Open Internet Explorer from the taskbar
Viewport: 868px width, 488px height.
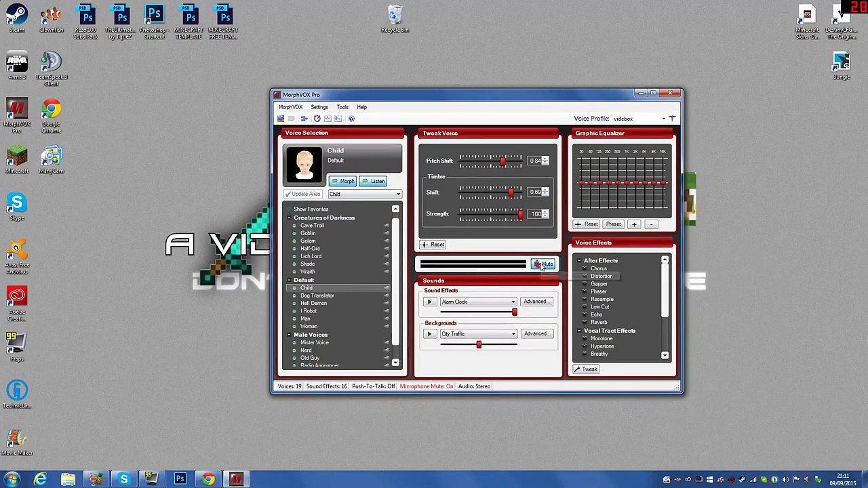40,480
